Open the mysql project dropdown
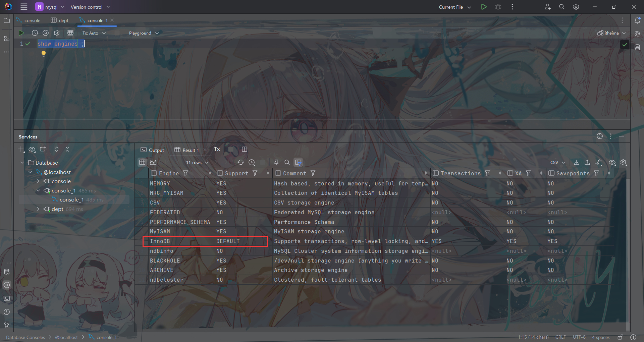 point(50,7)
